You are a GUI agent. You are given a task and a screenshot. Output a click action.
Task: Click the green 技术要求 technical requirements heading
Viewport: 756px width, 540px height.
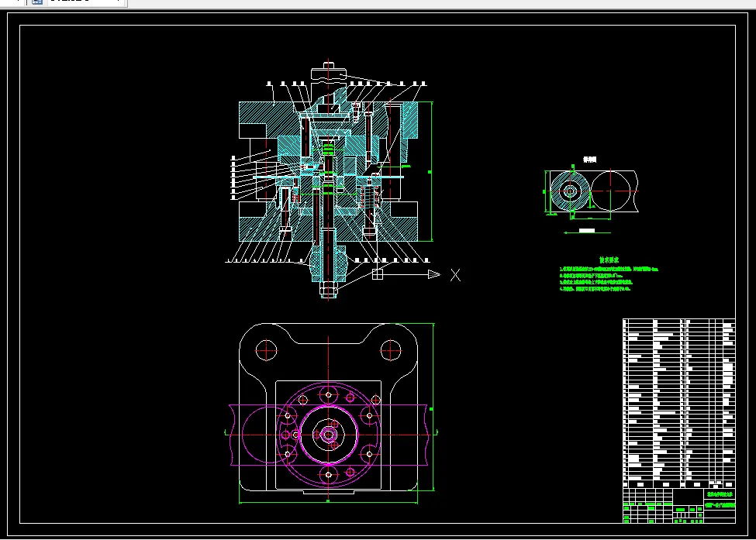click(x=609, y=260)
